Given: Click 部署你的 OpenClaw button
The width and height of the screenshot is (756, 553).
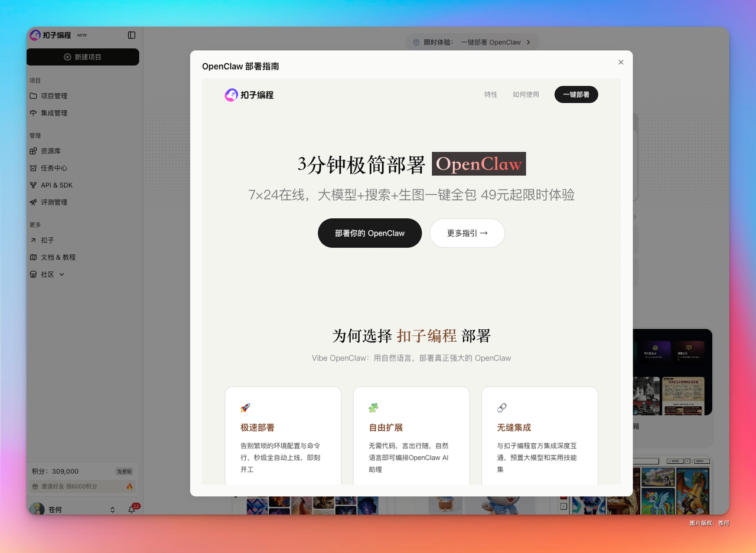Looking at the screenshot, I should click(370, 233).
